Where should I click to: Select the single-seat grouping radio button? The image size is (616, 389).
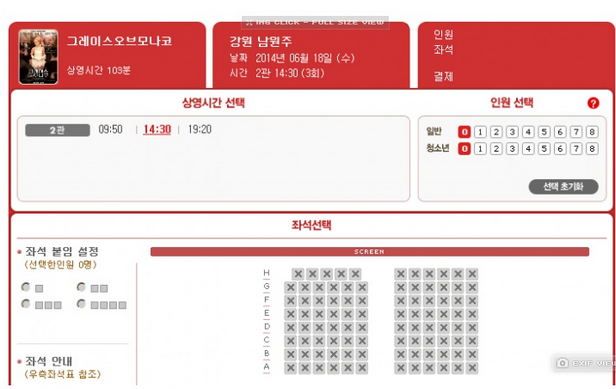point(26,287)
